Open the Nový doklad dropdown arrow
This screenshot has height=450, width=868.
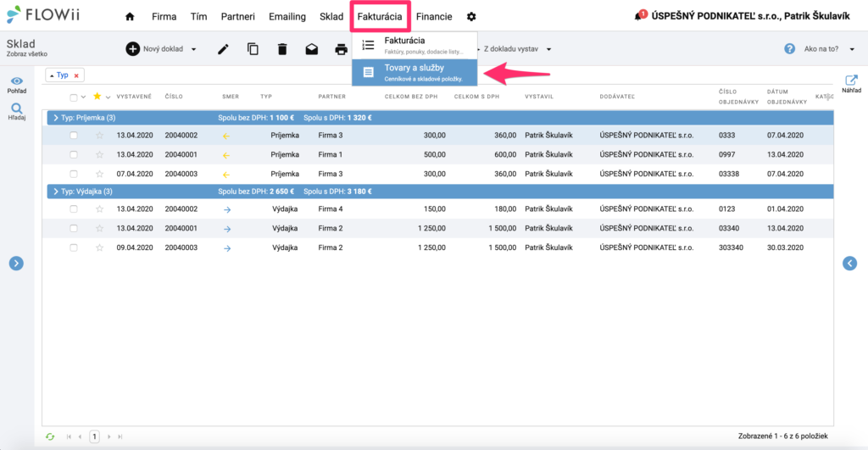pos(194,49)
